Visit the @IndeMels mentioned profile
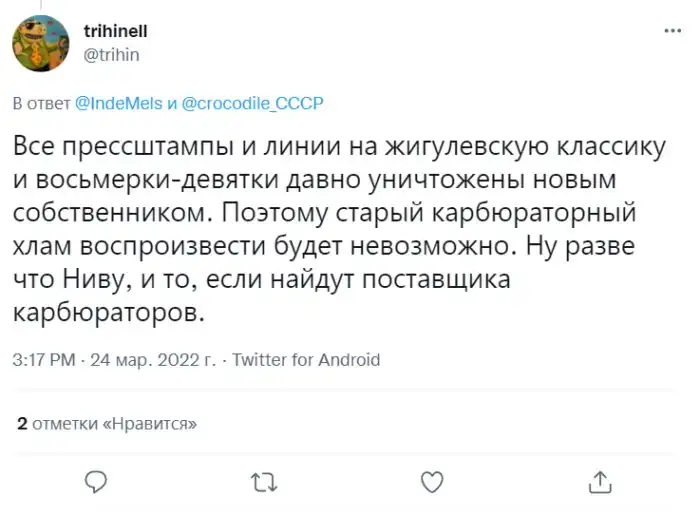This screenshot has height=515, width=700. pyautogui.click(x=118, y=103)
